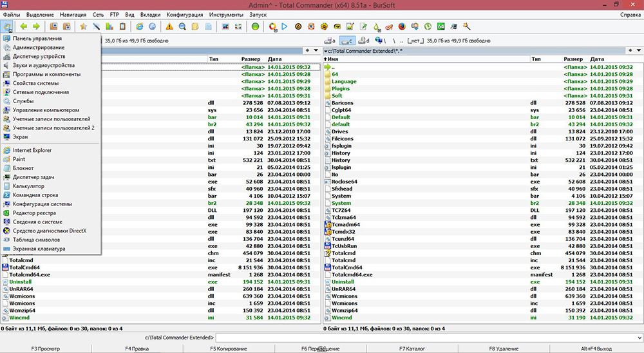The width and height of the screenshot is (644, 353).
Task: Click the magnifying glass search icon
Action: click(x=182, y=26)
